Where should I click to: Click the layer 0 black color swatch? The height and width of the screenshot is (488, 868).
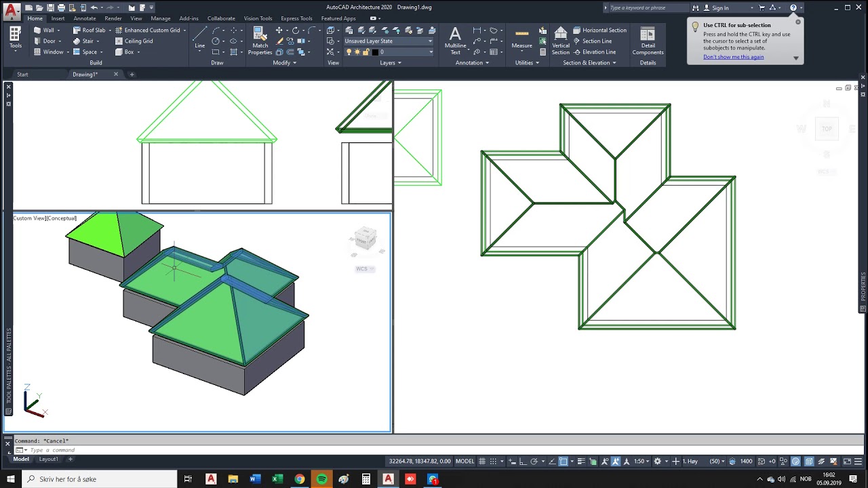click(375, 52)
